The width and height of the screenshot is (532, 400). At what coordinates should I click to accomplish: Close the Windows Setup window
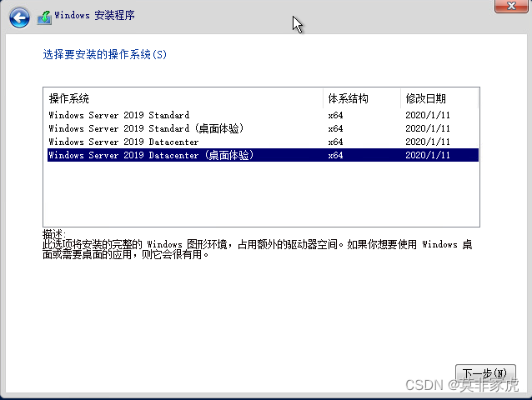(511, 6)
